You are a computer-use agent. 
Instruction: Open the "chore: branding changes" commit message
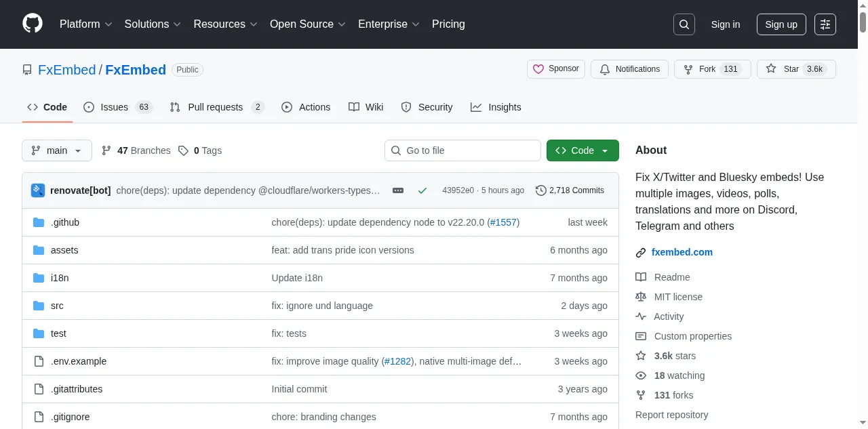point(324,417)
